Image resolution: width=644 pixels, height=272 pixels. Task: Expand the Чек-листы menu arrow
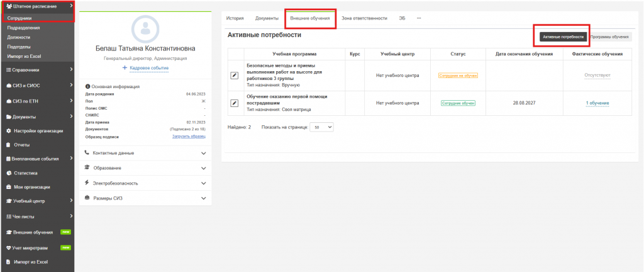point(72,216)
